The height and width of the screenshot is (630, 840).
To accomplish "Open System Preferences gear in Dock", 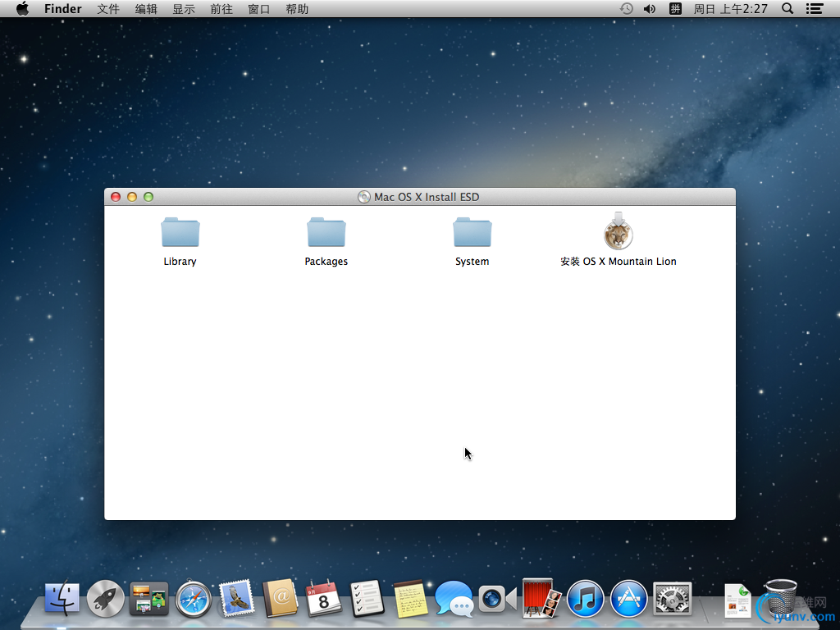I will pos(673,598).
